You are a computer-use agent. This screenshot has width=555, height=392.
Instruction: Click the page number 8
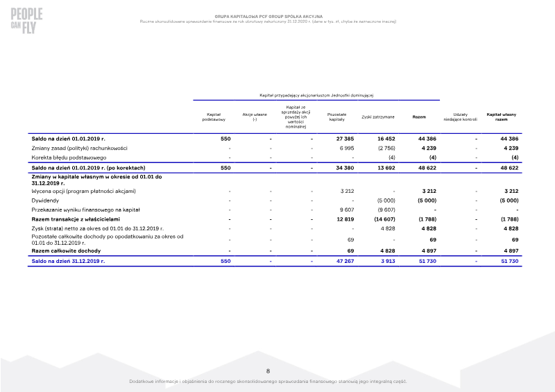[268, 371]
